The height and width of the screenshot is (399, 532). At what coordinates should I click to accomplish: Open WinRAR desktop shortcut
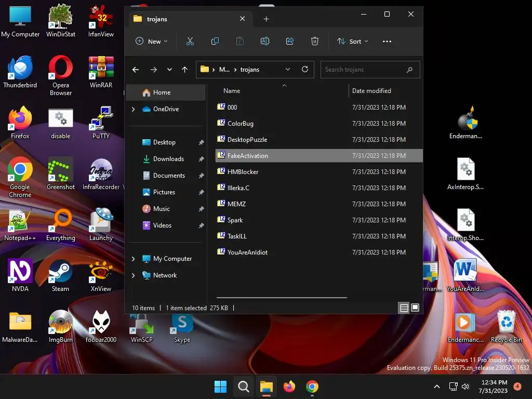click(x=101, y=72)
